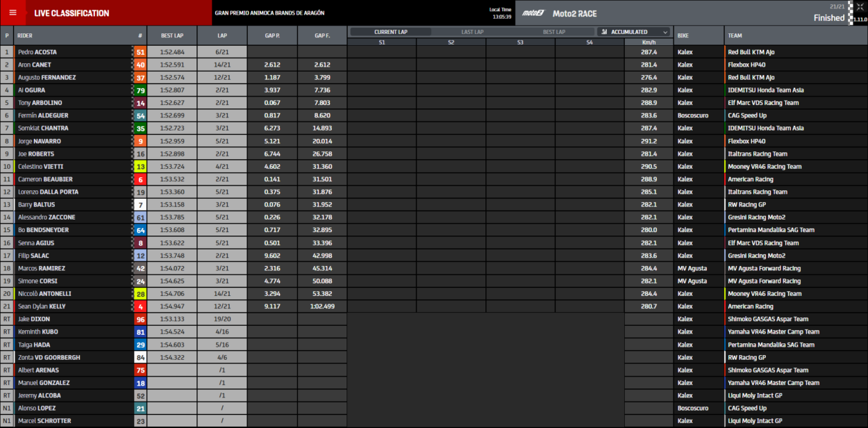Click the dropdown chevron beside Accumulated
The height and width of the screenshot is (428, 868).
(665, 32)
